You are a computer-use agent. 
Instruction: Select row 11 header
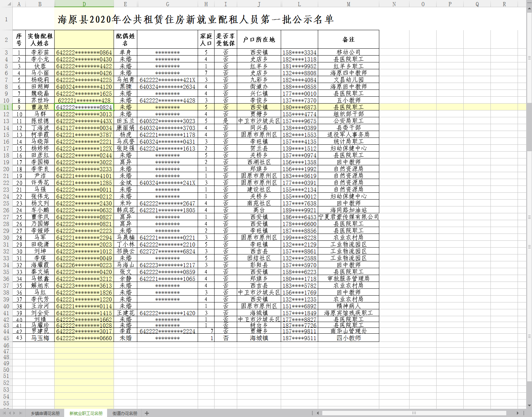coord(6,107)
